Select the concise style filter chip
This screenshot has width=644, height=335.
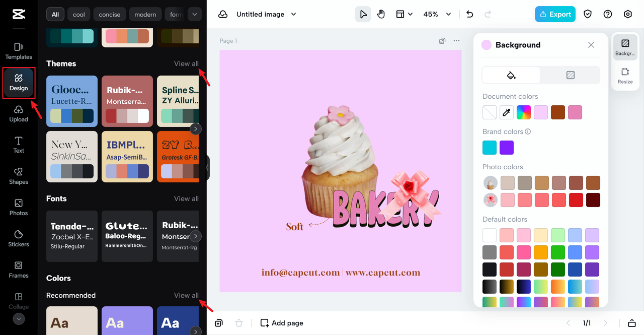click(110, 14)
